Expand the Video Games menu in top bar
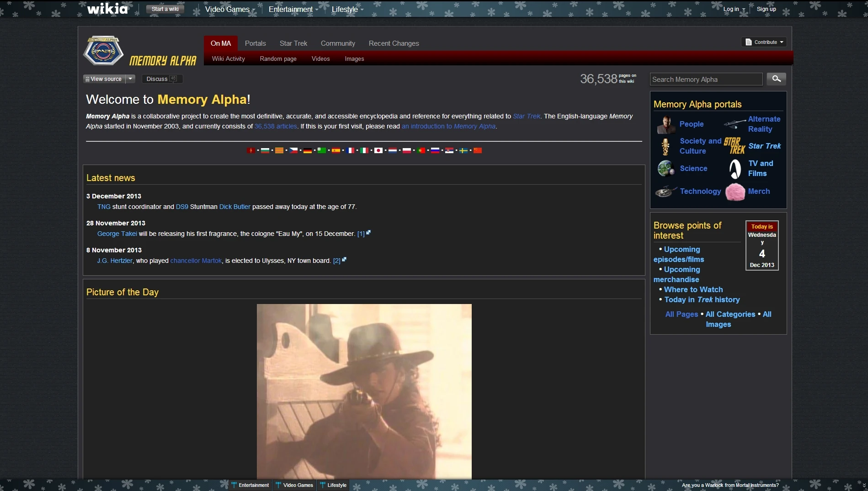The width and height of the screenshot is (868, 491). [229, 9]
